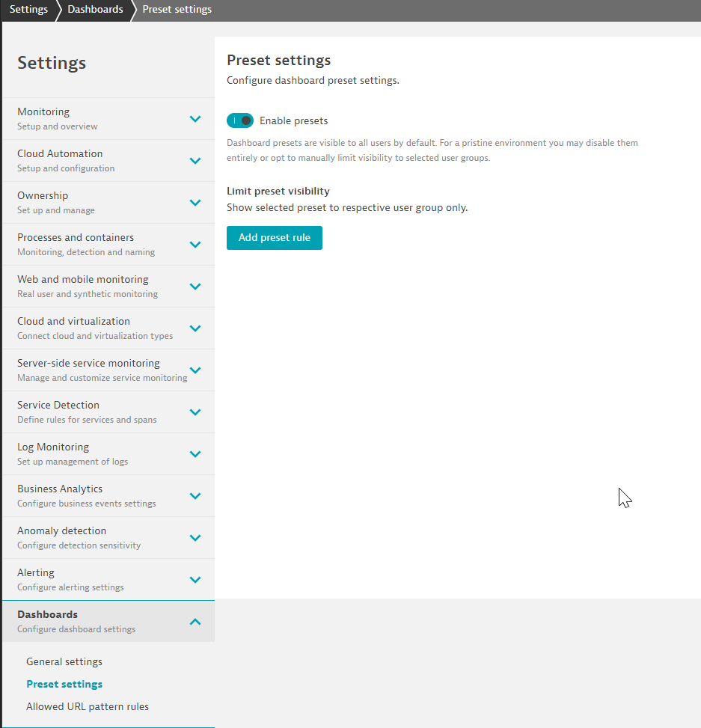
Task: Expand Web and mobile monitoring chevron
Action: (195, 287)
